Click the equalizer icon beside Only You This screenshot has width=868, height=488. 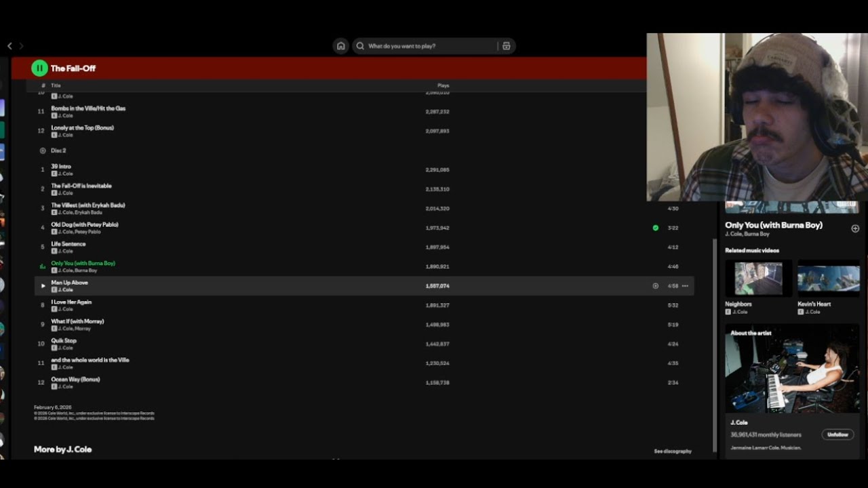(43, 266)
